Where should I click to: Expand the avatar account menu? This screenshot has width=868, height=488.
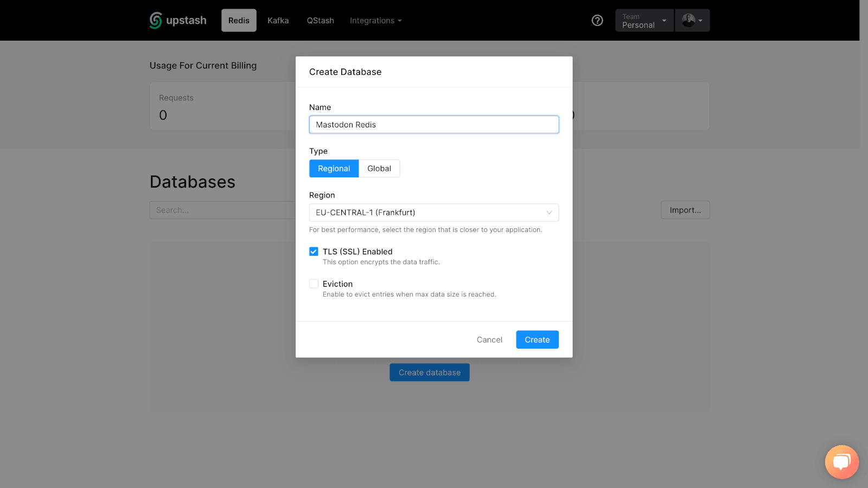701,20
